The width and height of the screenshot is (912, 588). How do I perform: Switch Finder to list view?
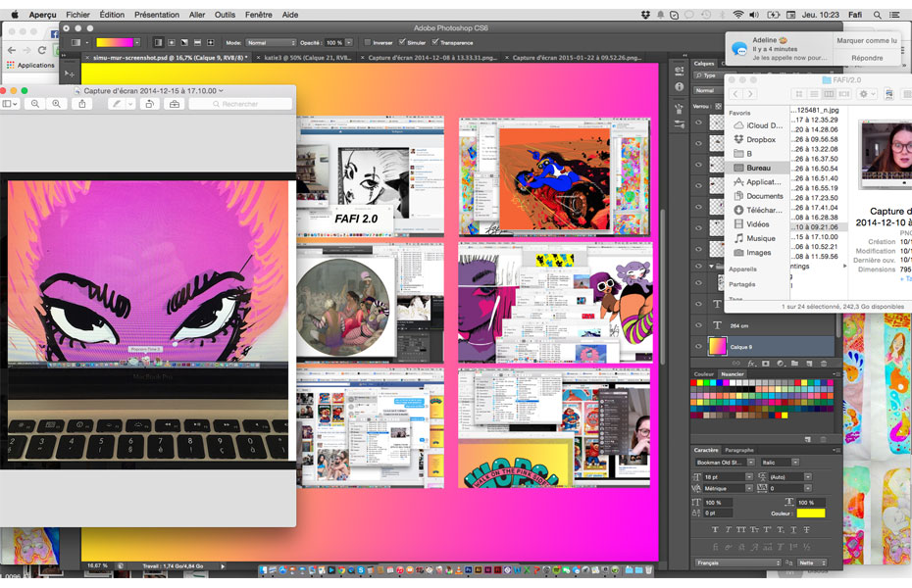point(814,93)
